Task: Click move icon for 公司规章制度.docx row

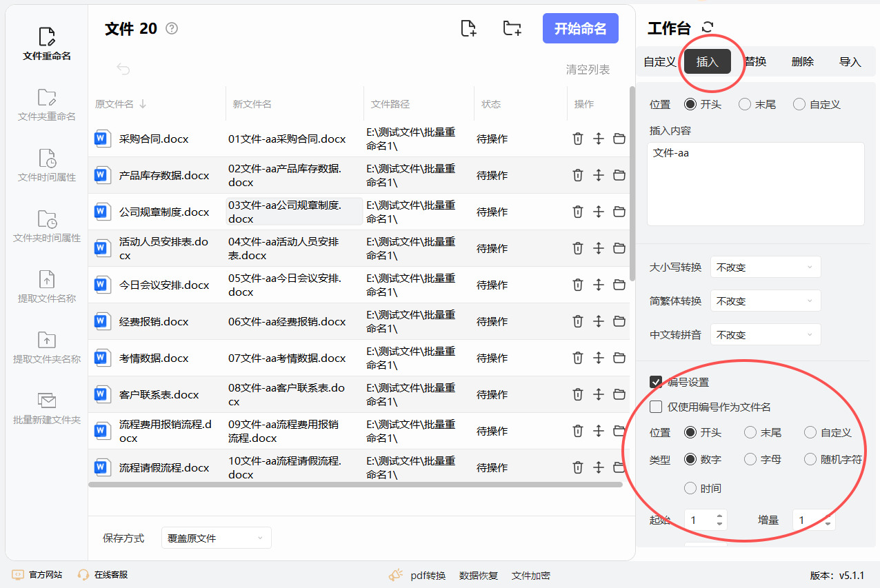Action: click(599, 212)
